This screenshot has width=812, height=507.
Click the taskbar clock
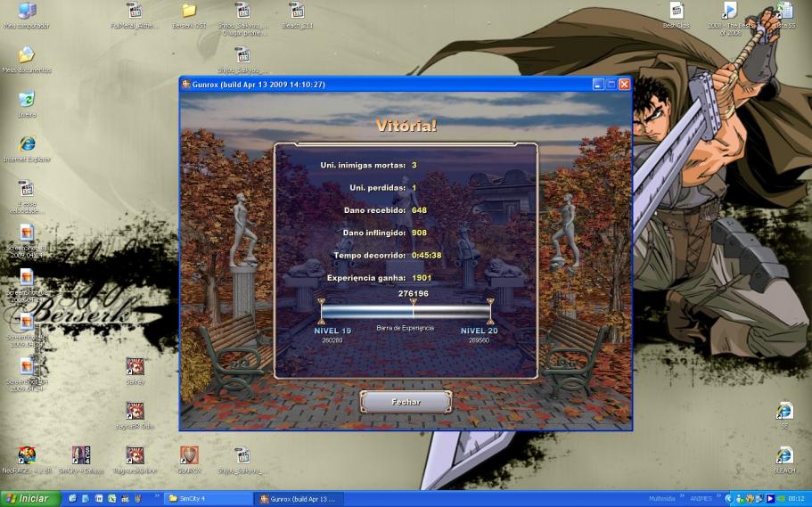pyautogui.click(x=795, y=499)
